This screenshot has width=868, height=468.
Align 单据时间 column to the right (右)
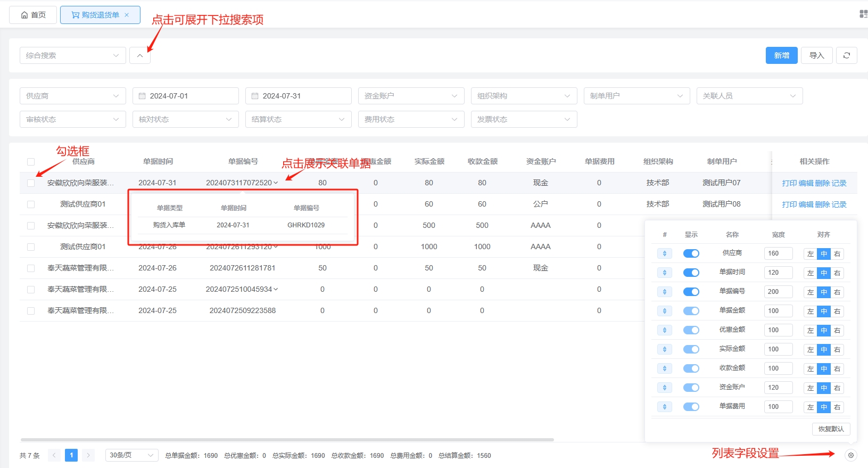click(837, 273)
